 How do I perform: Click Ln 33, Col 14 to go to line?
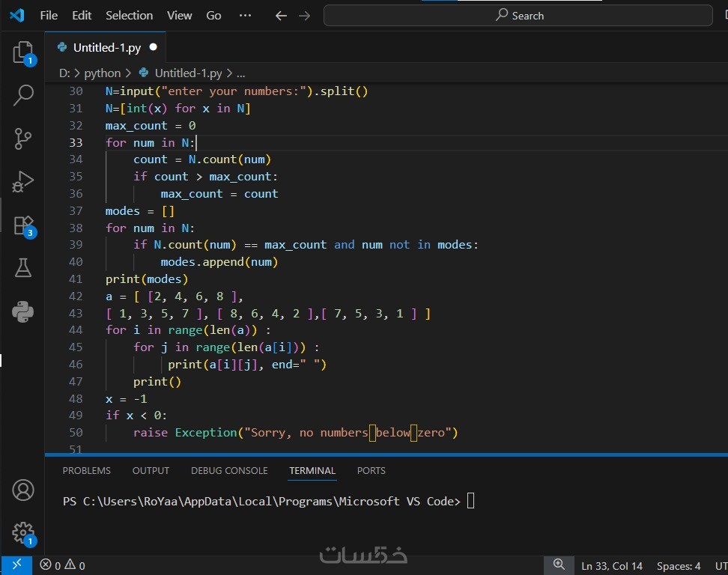[611, 566]
